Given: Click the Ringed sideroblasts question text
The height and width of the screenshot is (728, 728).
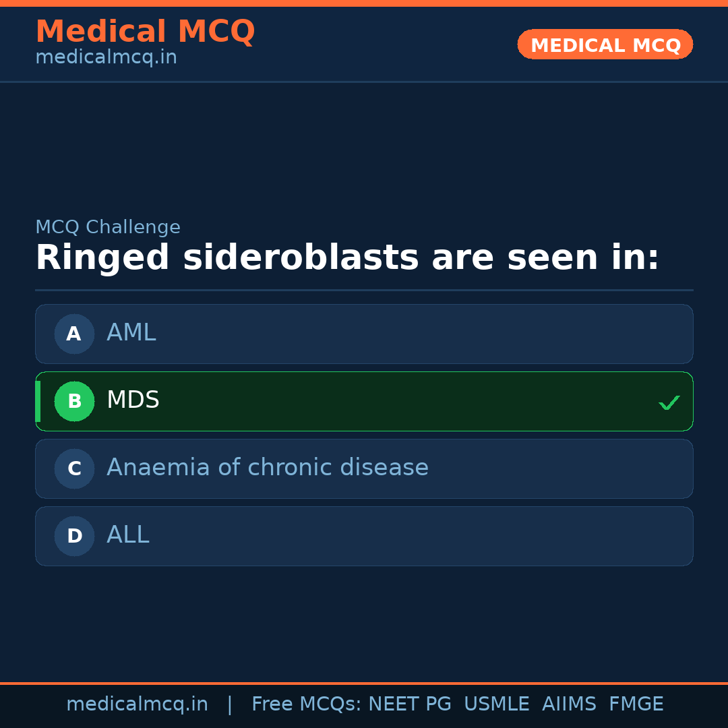Looking at the screenshot, I should [x=347, y=258].
